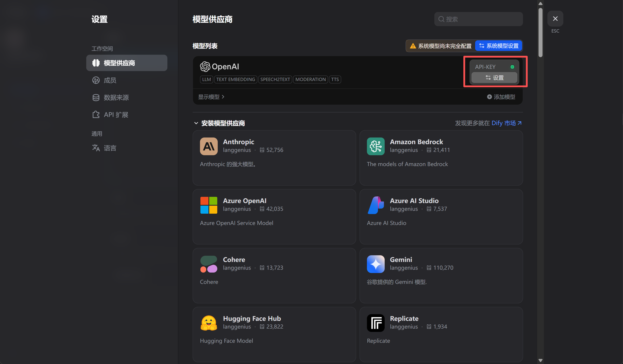
Task: Click the install count icon for Anthropic
Action: 262,150
